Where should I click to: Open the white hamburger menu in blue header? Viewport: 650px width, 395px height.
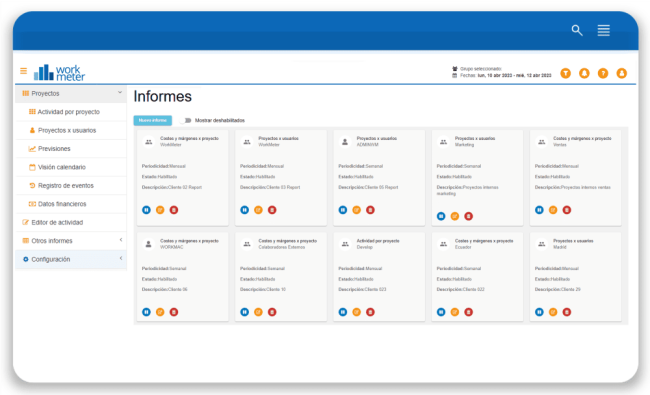click(604, 30)
